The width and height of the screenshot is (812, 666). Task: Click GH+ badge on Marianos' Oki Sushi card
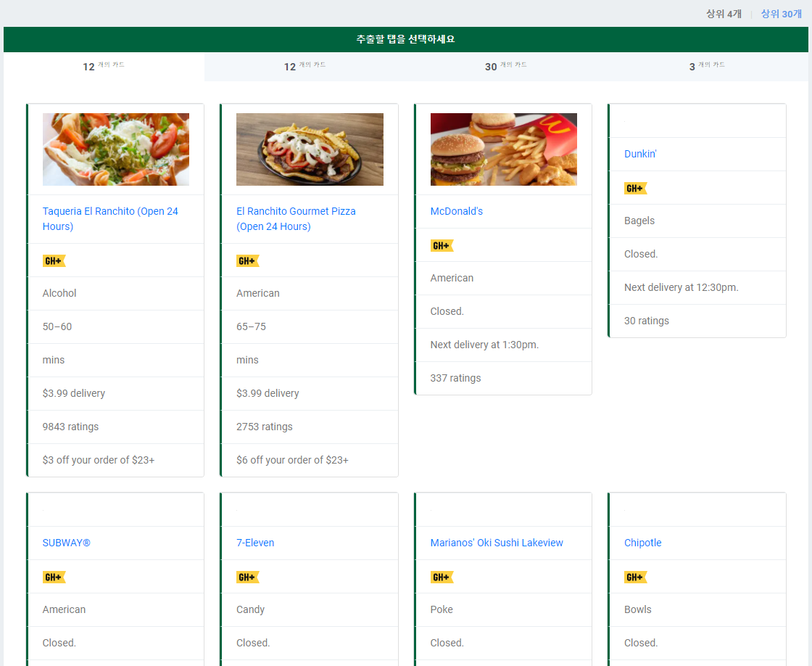442,577
